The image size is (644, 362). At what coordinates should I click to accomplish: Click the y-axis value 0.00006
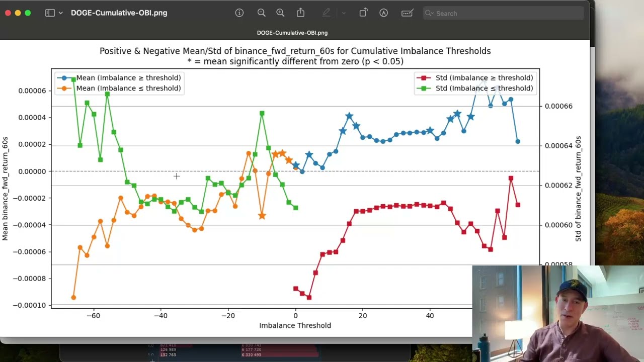[x=32, y=91]
